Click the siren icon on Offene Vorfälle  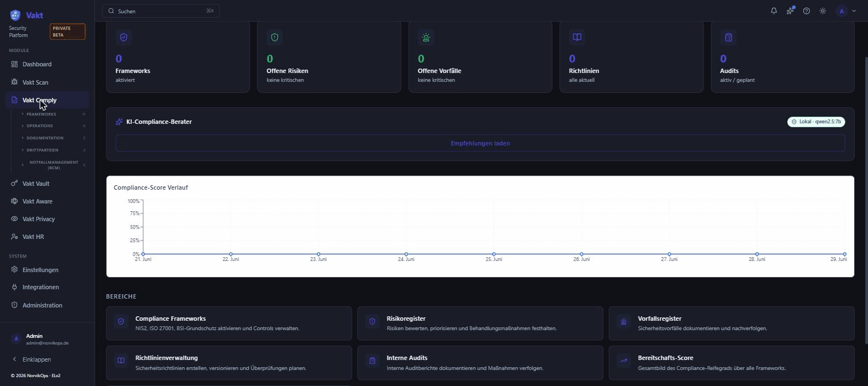click(426, 37)
